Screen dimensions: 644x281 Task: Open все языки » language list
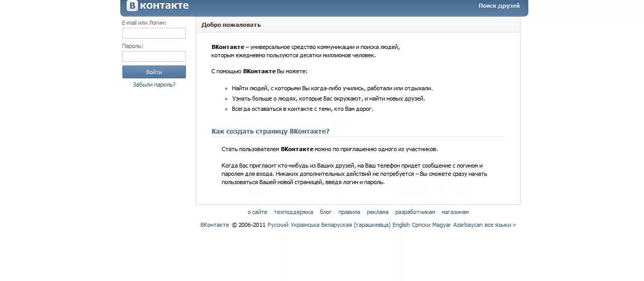[500, 225]
